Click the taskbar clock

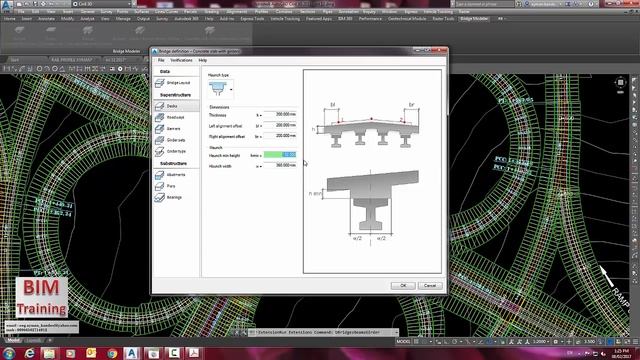click(622, 353)
